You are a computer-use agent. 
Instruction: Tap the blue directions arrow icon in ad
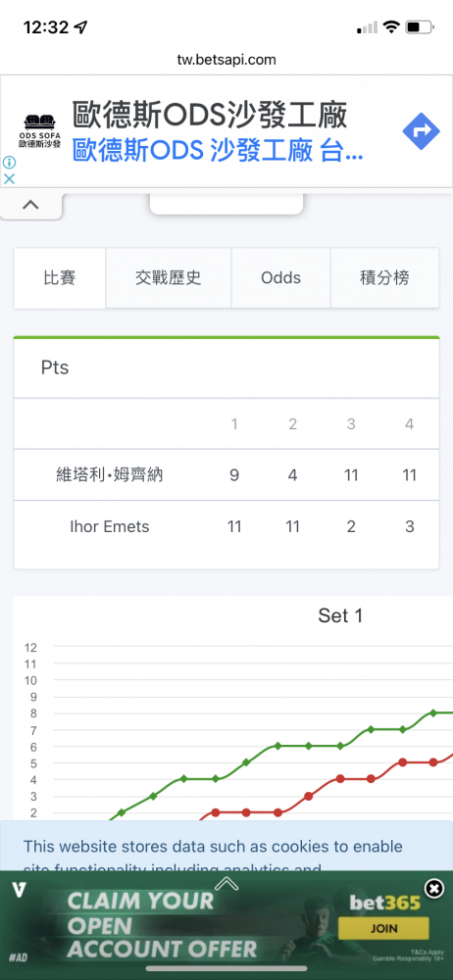pos(421,131)
